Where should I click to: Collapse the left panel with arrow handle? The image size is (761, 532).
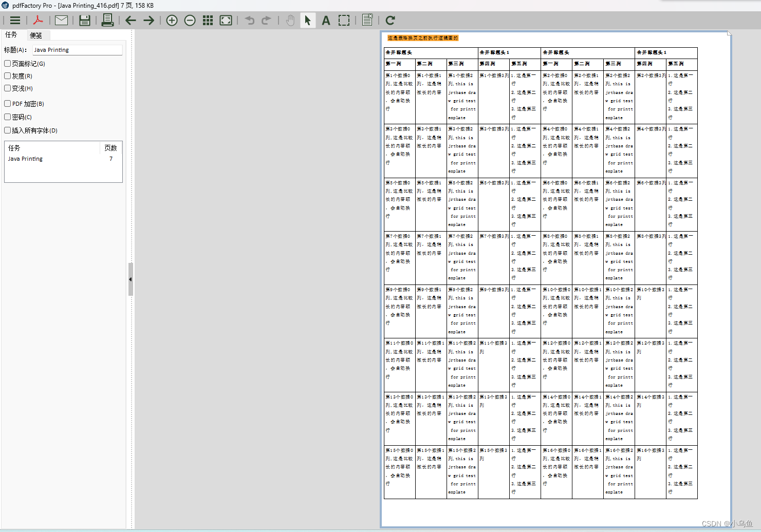tap(131, 279)
